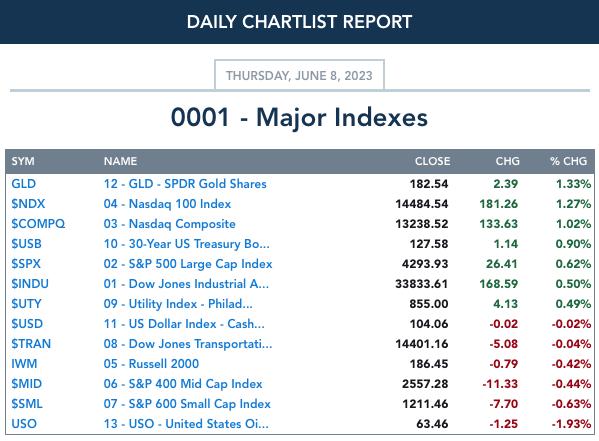Open the $USB symbol link
Image resolution: width=599 pixels, height=441 pixels.
pos(26,244)
